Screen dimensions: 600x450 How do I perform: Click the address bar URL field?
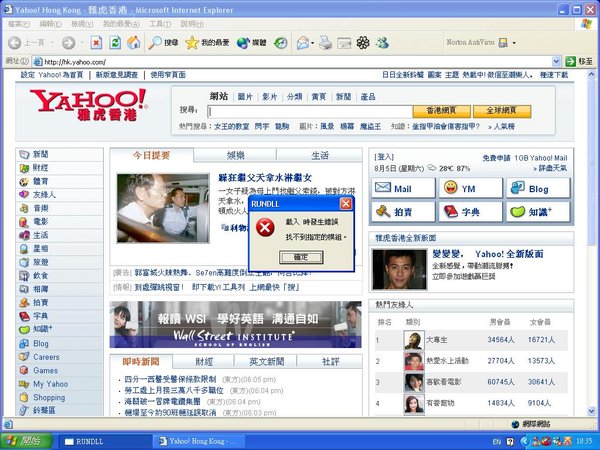coord(292,62)
